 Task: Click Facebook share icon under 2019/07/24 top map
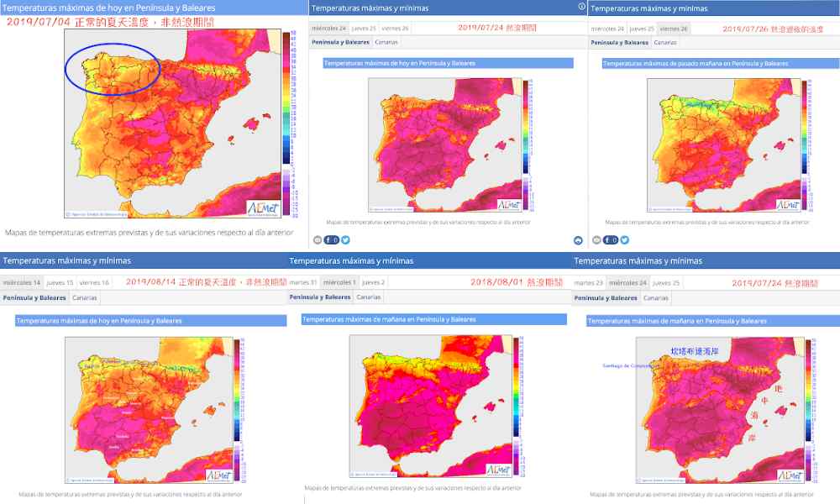(331, 240)
